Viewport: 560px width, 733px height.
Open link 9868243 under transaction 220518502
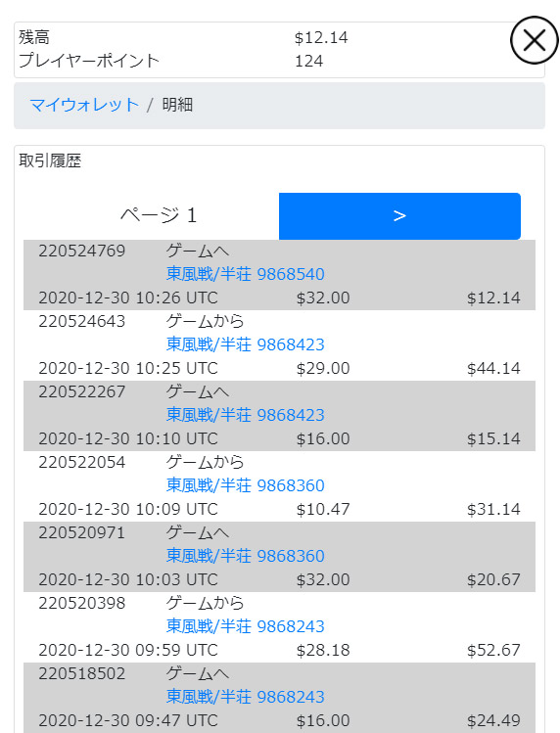[x=245, y=697]
